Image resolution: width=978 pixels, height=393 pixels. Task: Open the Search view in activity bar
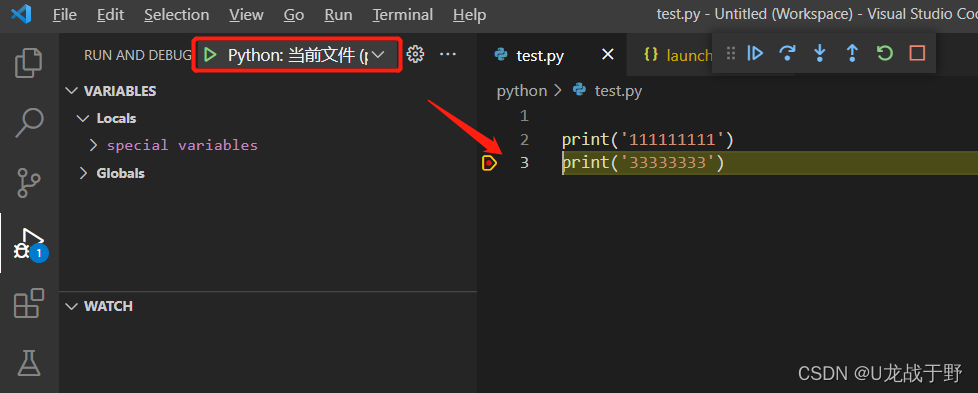point(29,122)
